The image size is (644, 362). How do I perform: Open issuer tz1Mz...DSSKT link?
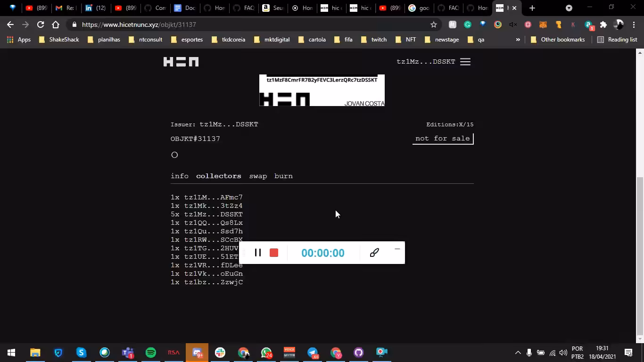click(x=229, y=124)
